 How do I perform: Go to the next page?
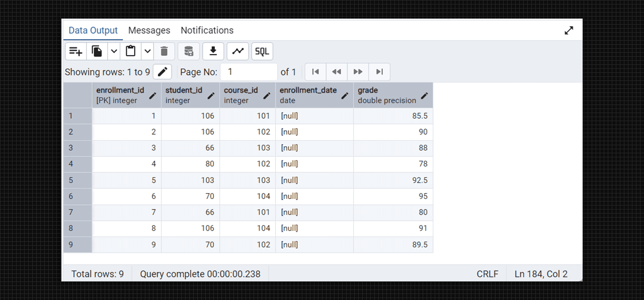[358, 72]
